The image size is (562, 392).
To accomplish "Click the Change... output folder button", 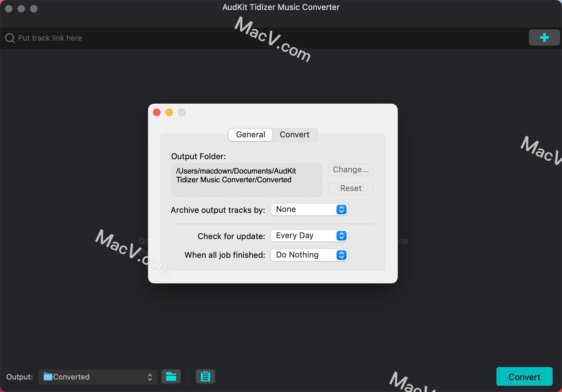I will 351,170.
